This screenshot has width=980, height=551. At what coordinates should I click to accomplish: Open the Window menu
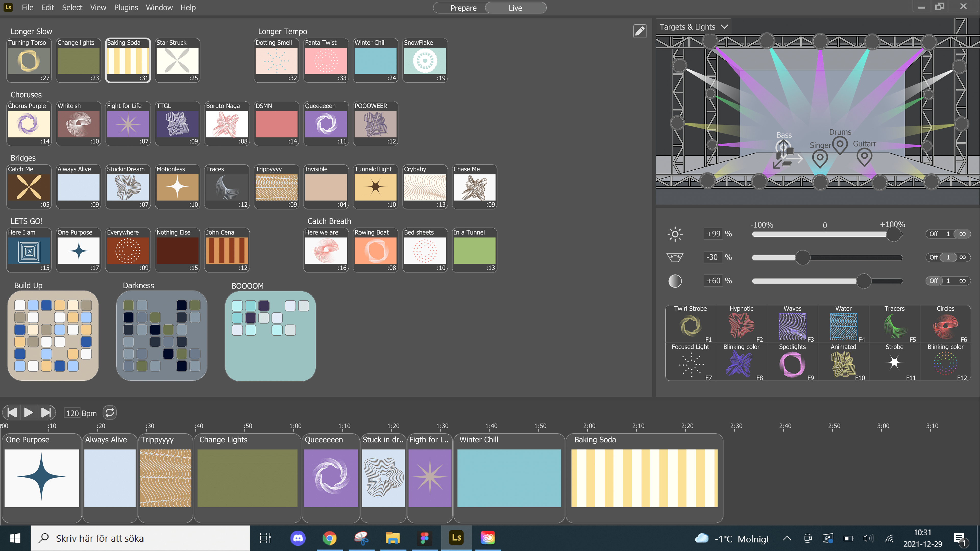click(159, 8)
